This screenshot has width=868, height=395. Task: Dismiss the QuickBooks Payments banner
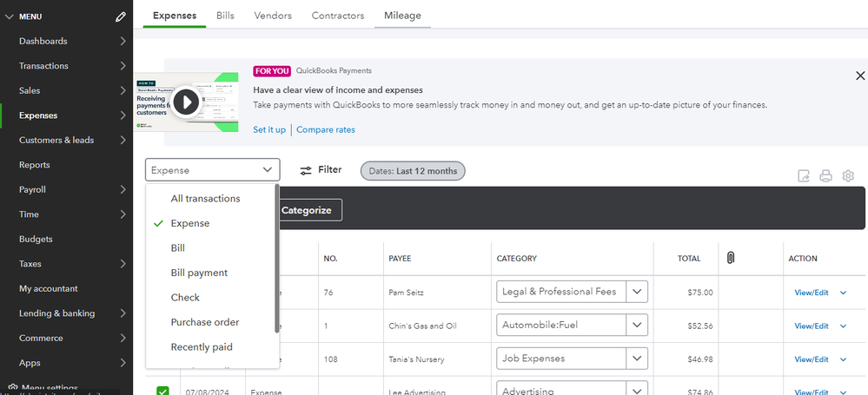(x=859, y=76)
